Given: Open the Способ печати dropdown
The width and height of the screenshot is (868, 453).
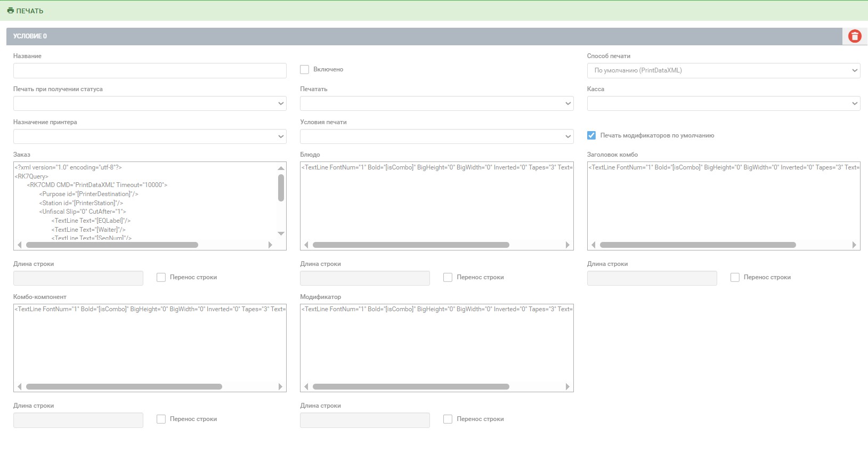Looking at the screenshot, I should point(723,70).
